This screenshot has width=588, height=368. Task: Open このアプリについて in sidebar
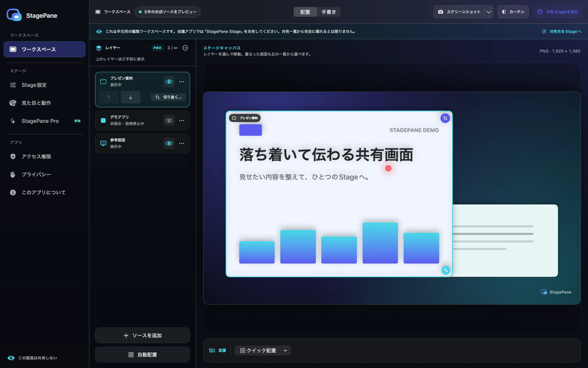(x=45, y=193)
